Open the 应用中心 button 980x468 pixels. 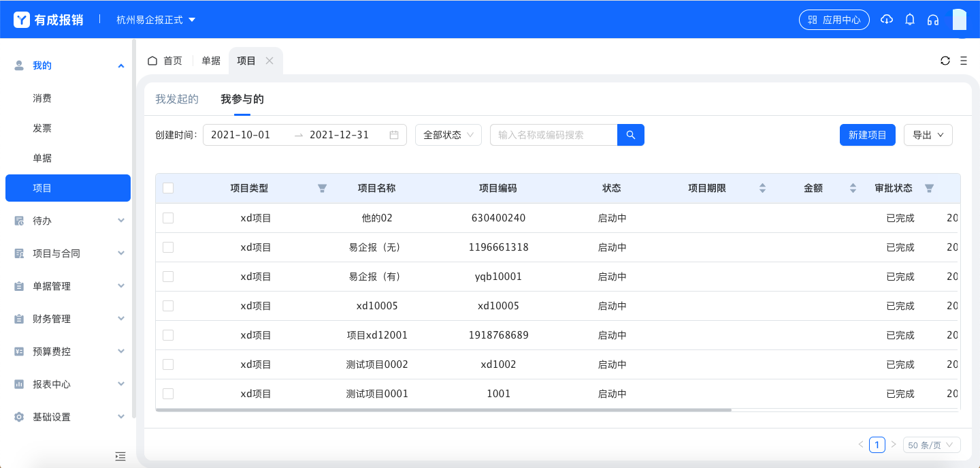coord(834,20)
